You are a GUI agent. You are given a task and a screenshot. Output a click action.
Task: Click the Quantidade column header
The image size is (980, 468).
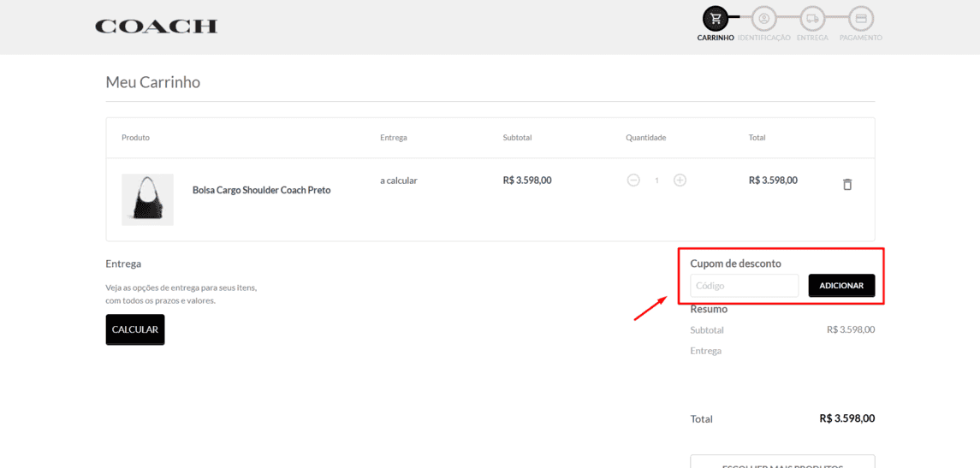pos(646,138)
